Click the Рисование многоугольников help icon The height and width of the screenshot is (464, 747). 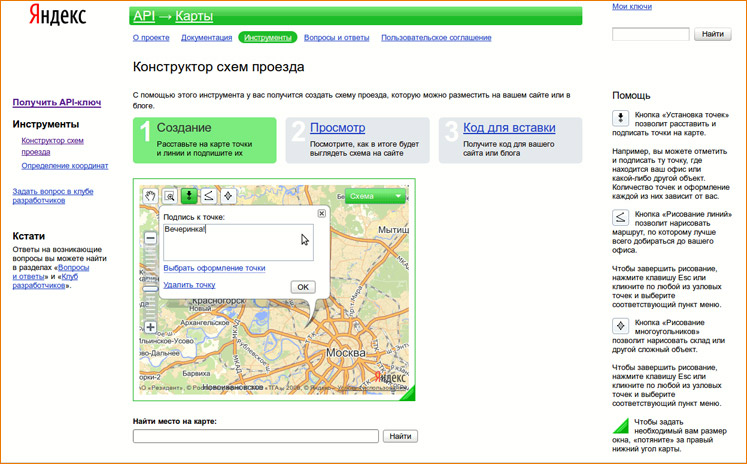(620, 326)
